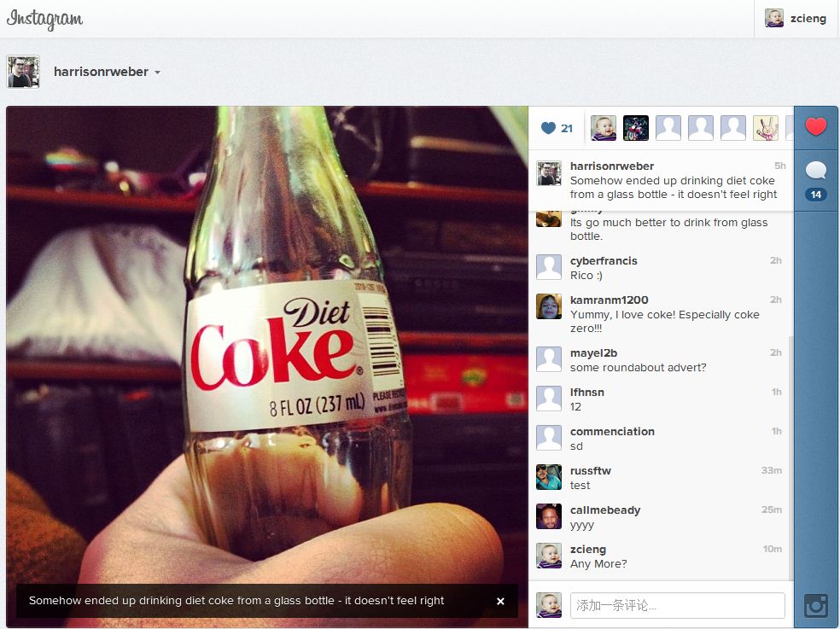Click the zcieng header avatar

774,18
